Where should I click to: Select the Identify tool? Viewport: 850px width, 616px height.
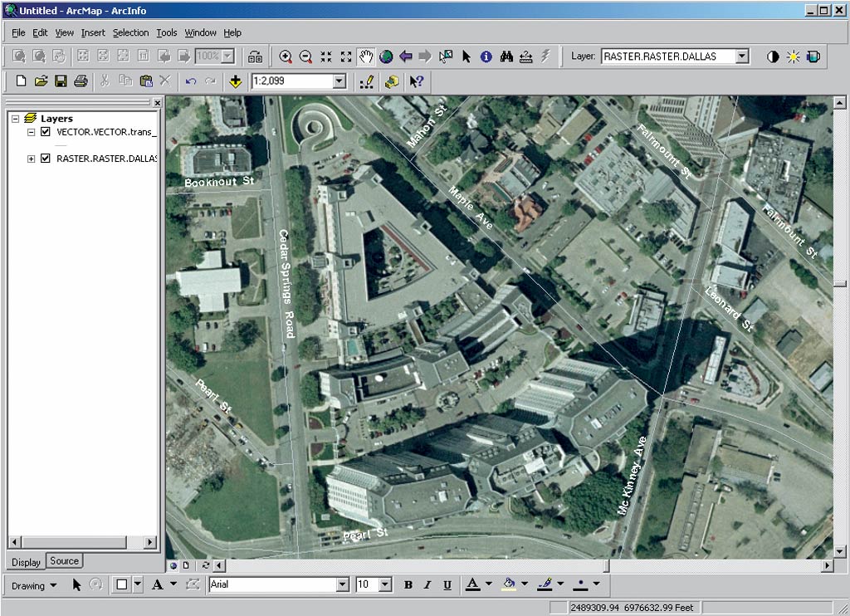(486, 56)
